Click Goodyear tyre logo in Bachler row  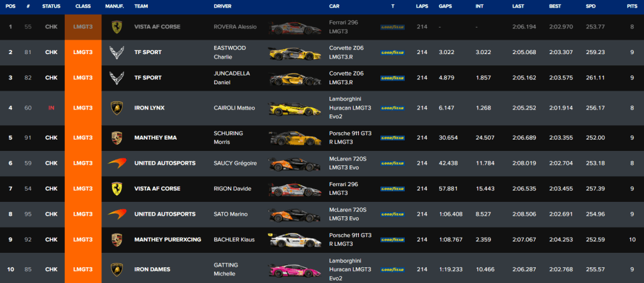392,240
